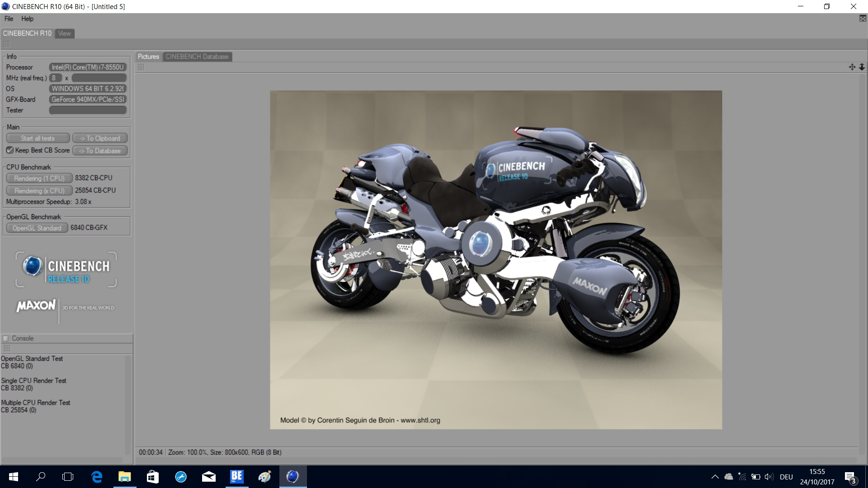The image size is (868, 488).
Task: Show hidden system tray icons
Action: click(715, 477)
